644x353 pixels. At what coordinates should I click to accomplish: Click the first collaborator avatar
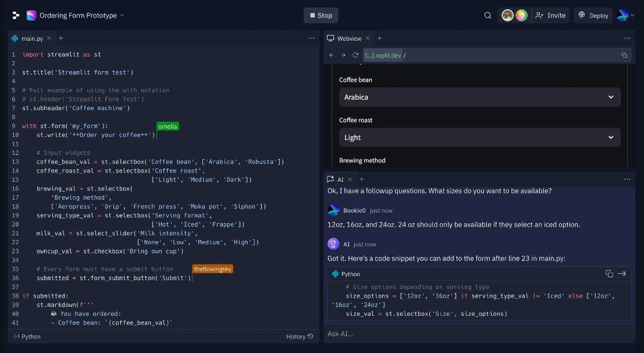[508, 15]
